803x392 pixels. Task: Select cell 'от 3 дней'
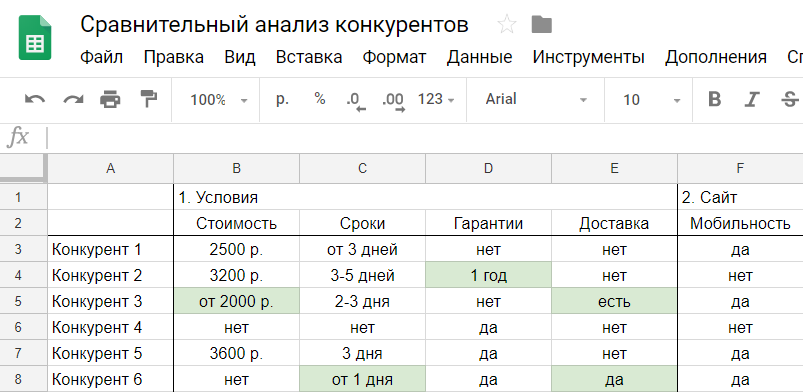tap(363, 250)
